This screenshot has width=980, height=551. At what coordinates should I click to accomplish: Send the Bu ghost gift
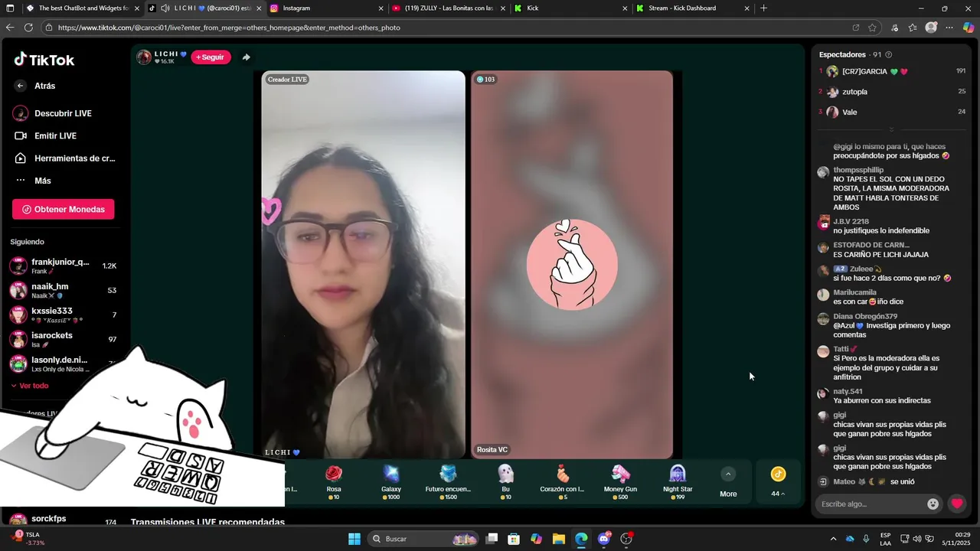(505, 481)
